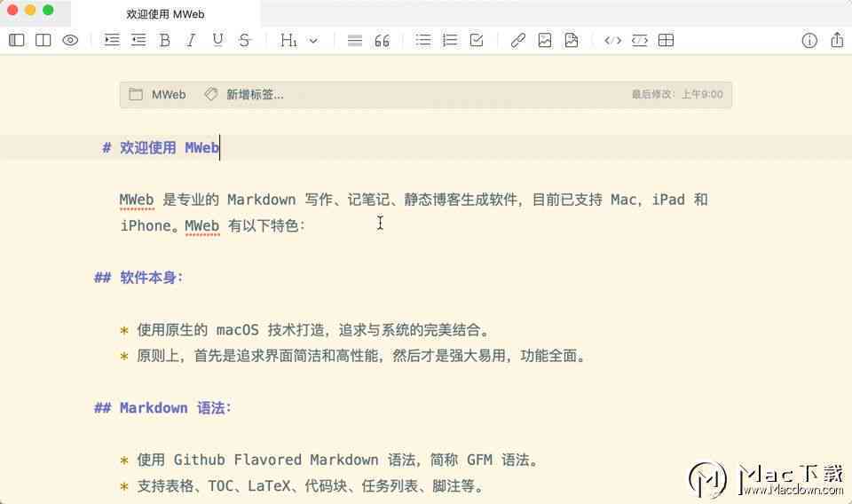This screenshot has width=852, height=504.
Task: Insert an unordered bullet list
Action: point(423,40)
